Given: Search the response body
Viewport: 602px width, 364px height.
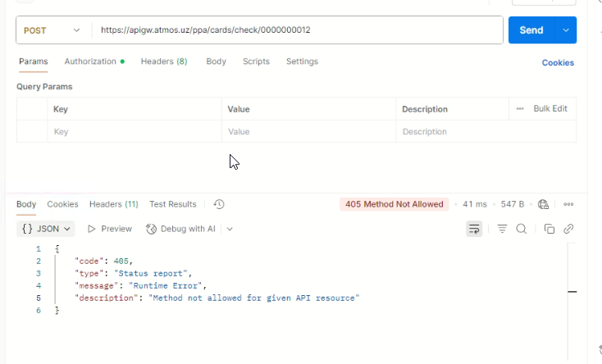Looking at the screenshot, I should click(x=521, y=229).
